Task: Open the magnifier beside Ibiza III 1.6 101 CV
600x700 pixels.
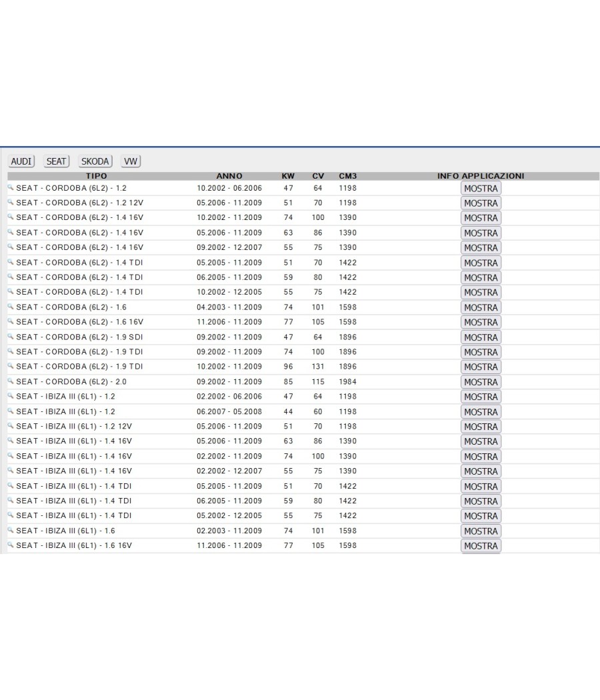Action: [11, 531]
